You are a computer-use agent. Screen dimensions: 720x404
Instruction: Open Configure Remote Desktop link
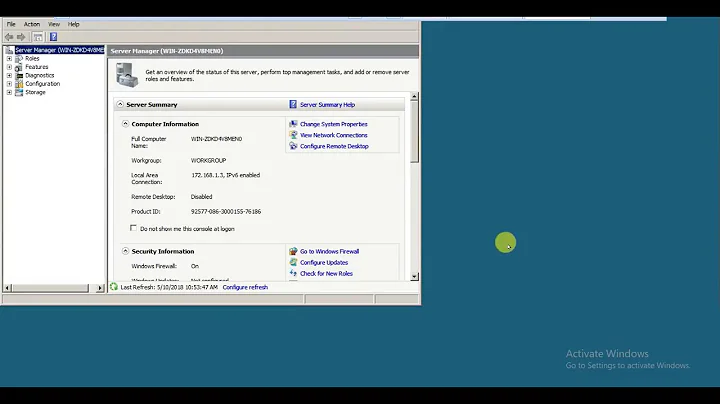[334, 146]
